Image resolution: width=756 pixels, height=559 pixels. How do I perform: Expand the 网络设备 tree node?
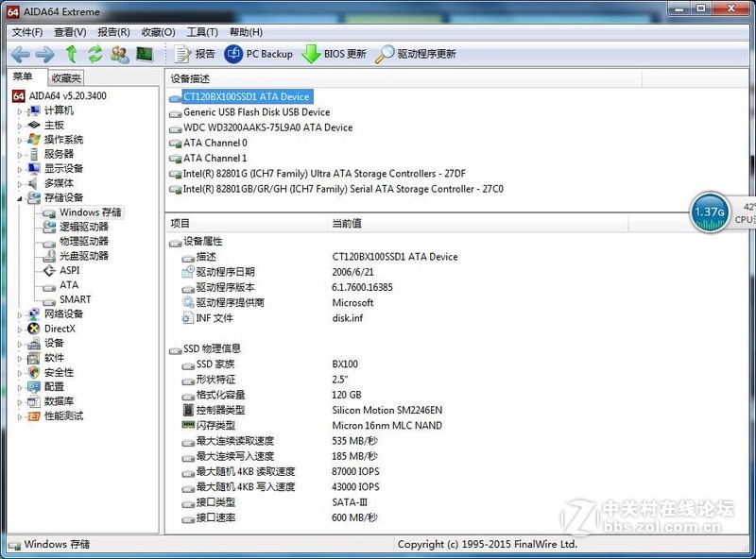click(20, 314)
